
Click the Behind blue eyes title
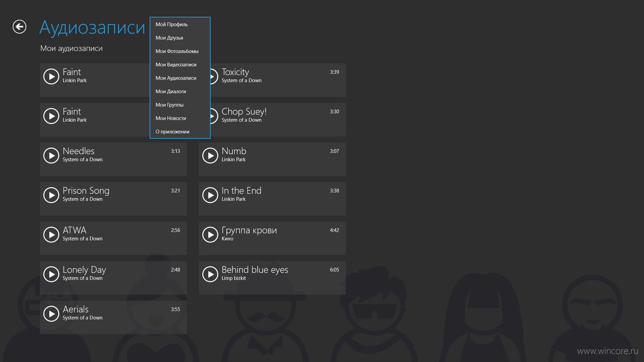point(255,270)
